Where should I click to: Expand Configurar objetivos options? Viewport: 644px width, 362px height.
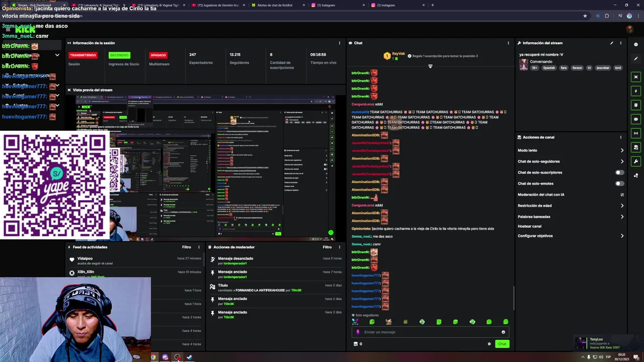click(622, 236)
